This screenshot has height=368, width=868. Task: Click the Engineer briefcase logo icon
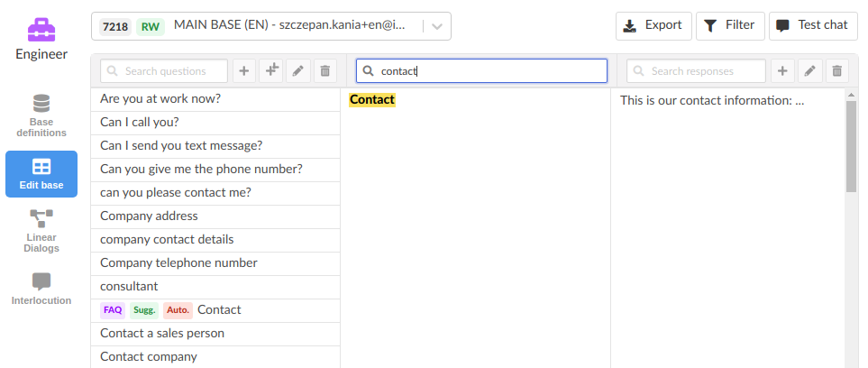41,30
